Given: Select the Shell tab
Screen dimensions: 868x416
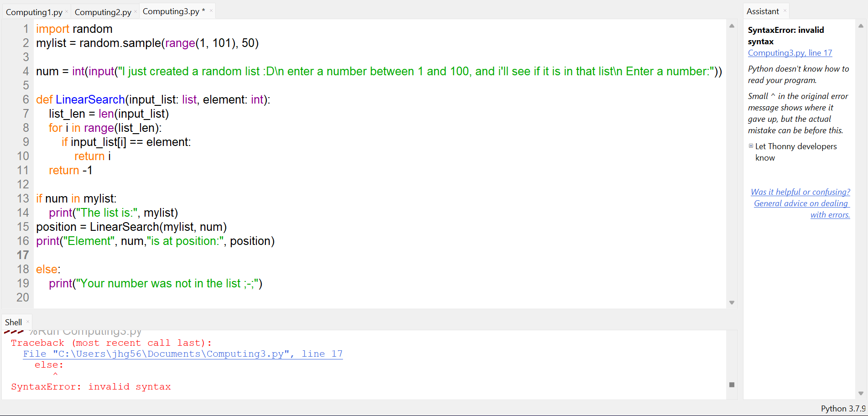Looking at the screenshot, I should point(13,322).
